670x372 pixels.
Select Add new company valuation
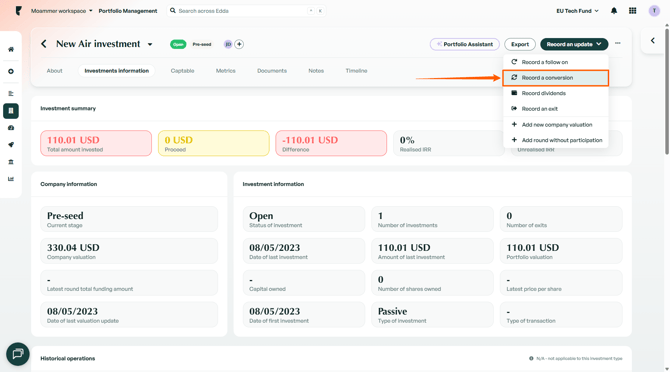(x=555, y=125)
